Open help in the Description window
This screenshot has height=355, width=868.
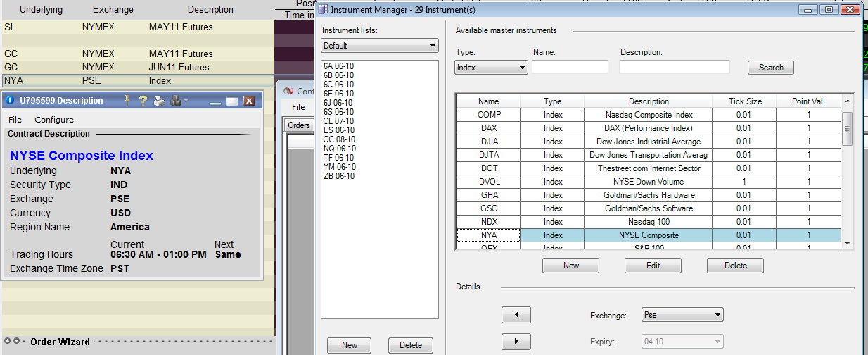point(143,101)
